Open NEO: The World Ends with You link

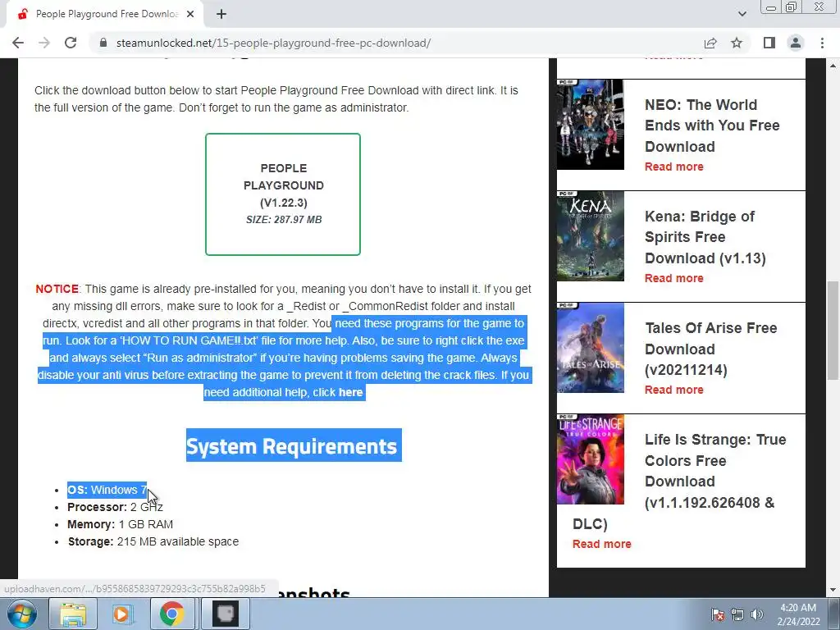click(x=712, y=126)
